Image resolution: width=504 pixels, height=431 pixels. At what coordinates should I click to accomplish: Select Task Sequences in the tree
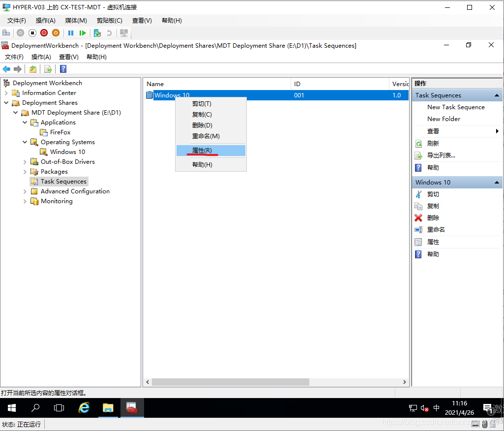(63, 182)
